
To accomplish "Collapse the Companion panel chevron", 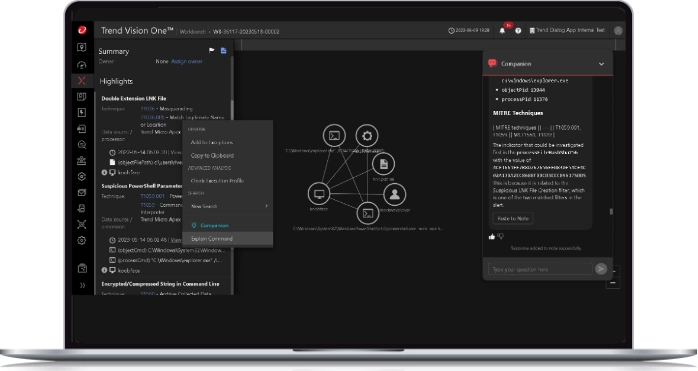I will pos(601,64).
